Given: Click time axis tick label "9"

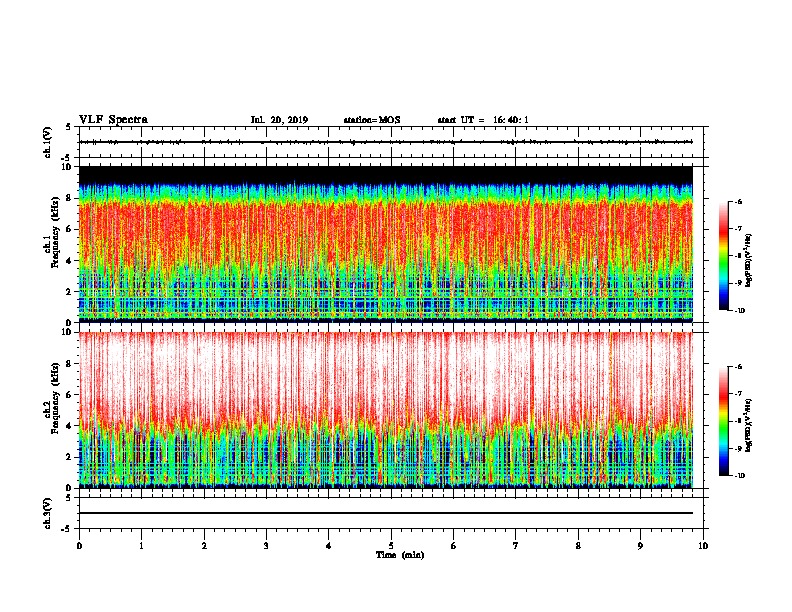Looking at the screenshot, I should pos(640,545).
